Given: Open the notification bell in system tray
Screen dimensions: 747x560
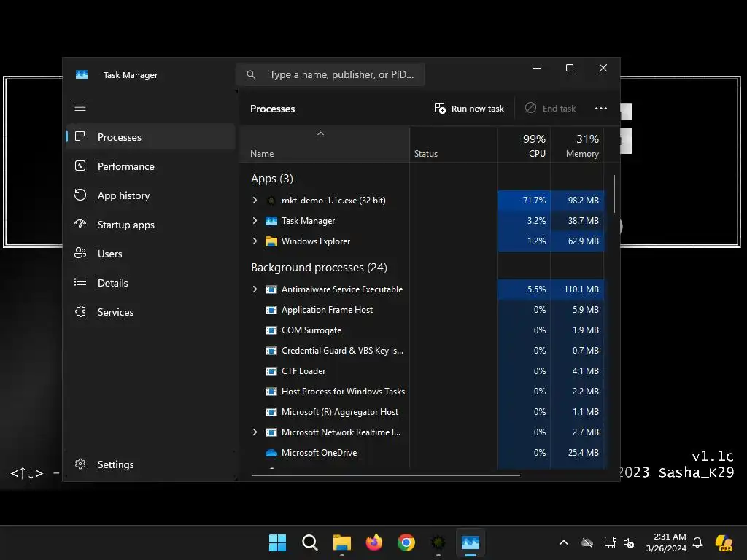Looking at the screenshot, I should pyautogui.click(x=697, y=542).
